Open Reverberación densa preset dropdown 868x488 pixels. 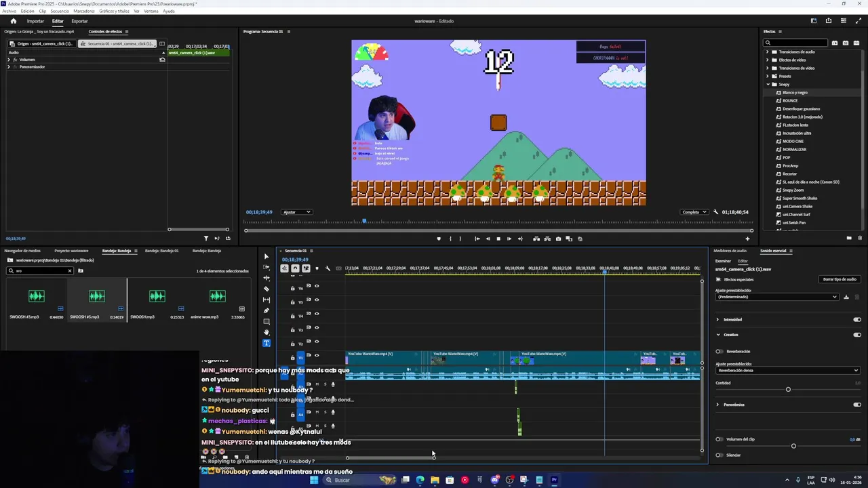click(x=788, y=370)
